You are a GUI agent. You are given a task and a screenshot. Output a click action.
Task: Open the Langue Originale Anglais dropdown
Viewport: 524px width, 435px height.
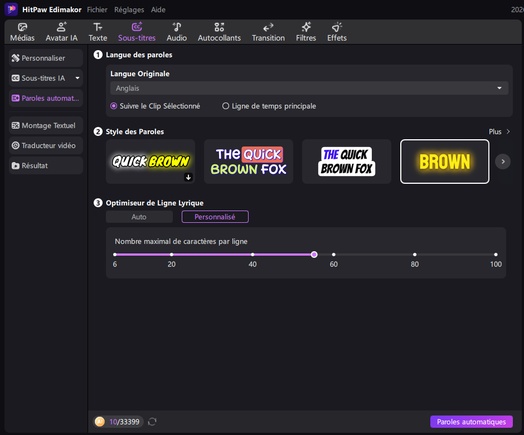click(309, 88)
